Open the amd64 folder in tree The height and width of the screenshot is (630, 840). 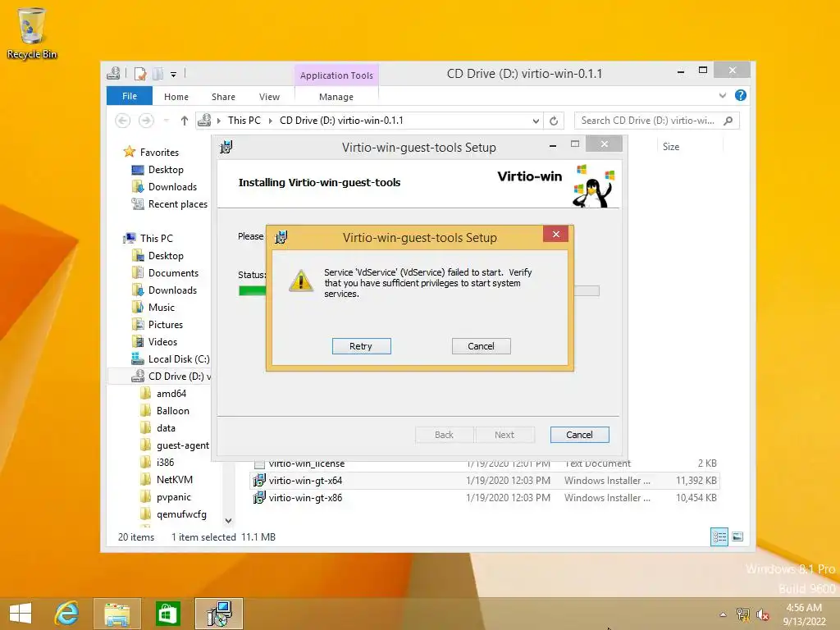tap(171, 394)
